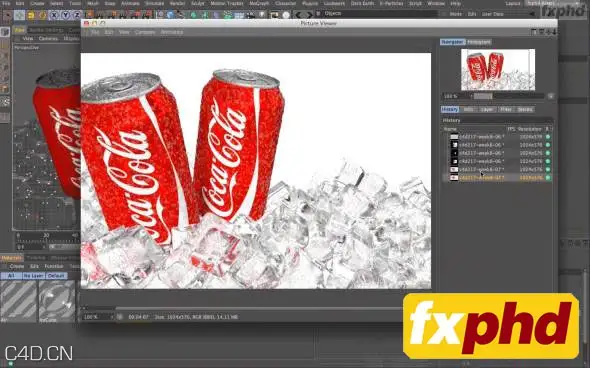Select the Default filter in Materials manager
Image resolution: width=590 pixels, height=368 pixels.
(56, 276)
